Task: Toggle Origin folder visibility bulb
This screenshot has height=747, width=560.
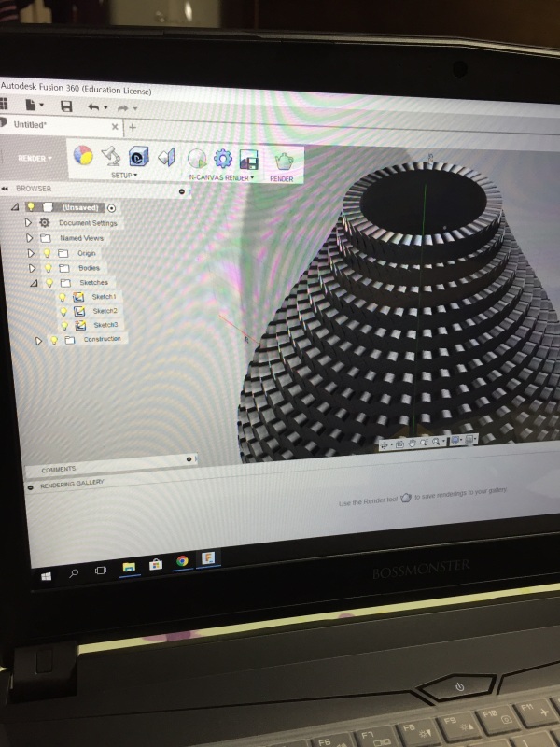Action: point(48,253)
